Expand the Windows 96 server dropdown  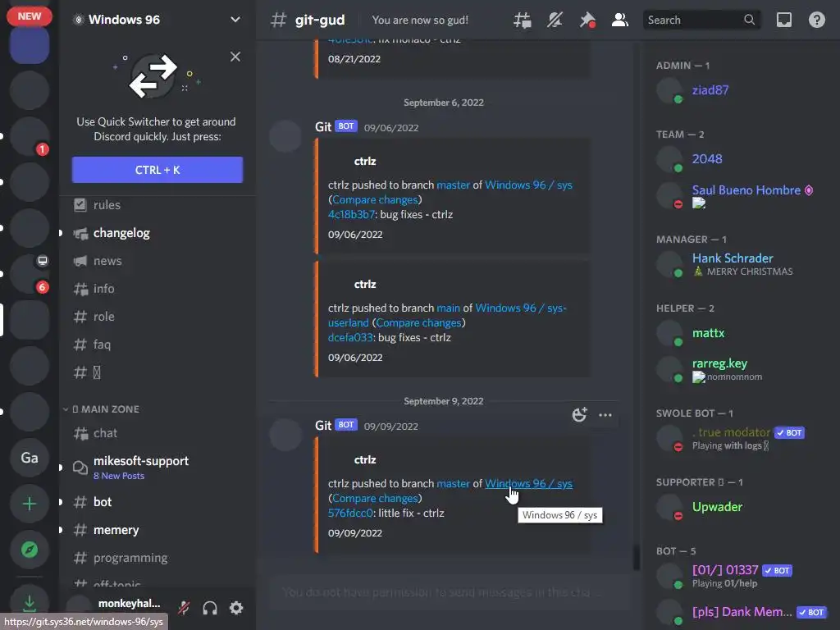235,20
